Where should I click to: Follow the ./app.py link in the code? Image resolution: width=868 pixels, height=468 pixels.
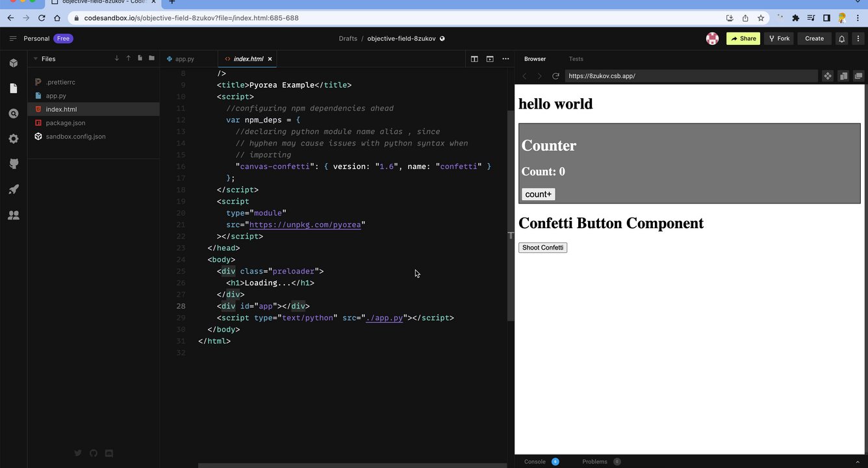[x=384, y=318]
